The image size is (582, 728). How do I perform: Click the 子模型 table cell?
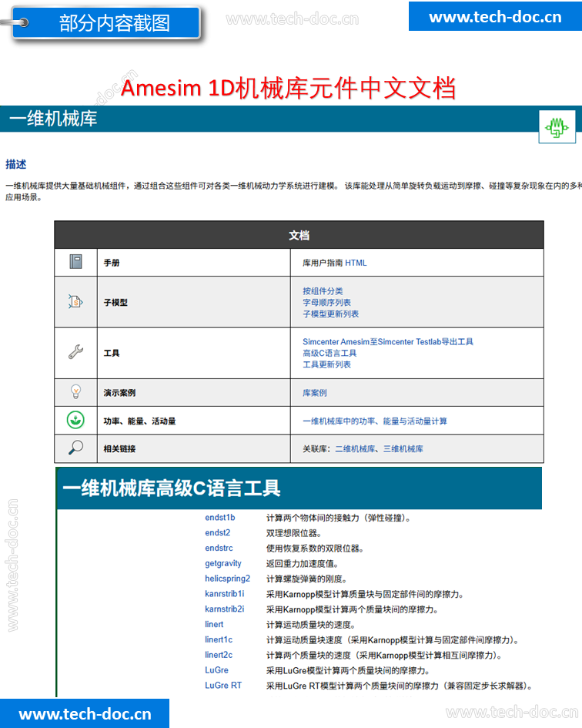[x=194, y=302]
